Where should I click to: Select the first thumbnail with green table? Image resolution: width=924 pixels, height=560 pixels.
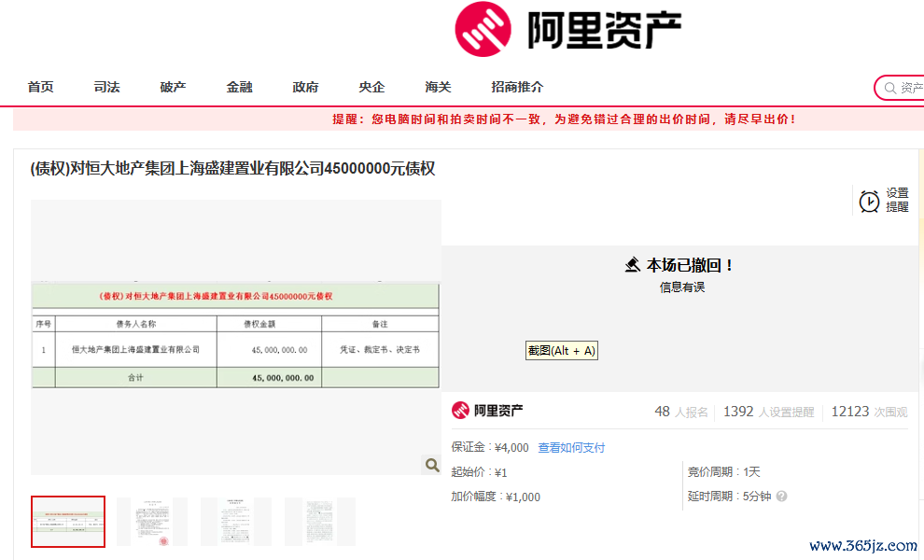click(68, 522)
